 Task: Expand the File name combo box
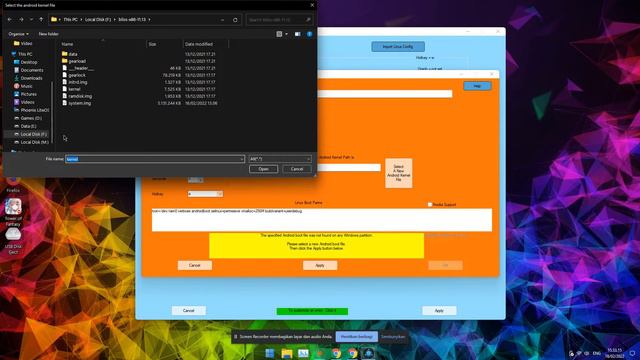tap(242, 159)
